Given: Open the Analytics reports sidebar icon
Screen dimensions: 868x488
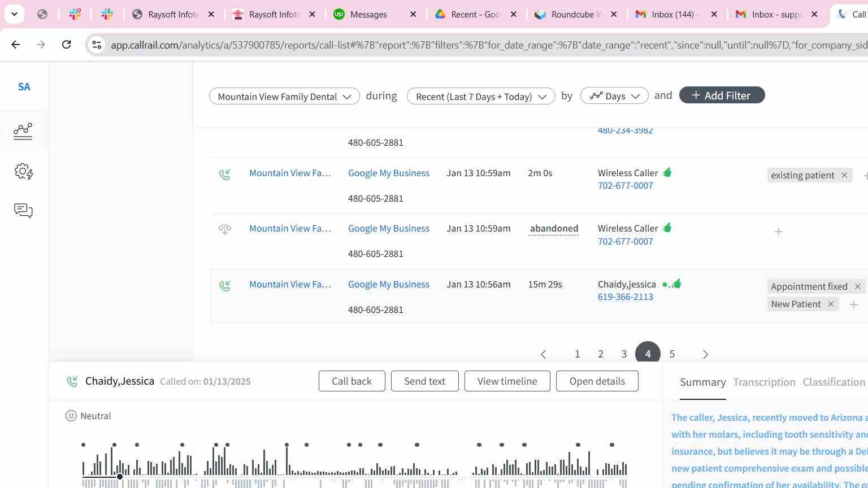Looking at the screenshot, I should tap(23, 131).
